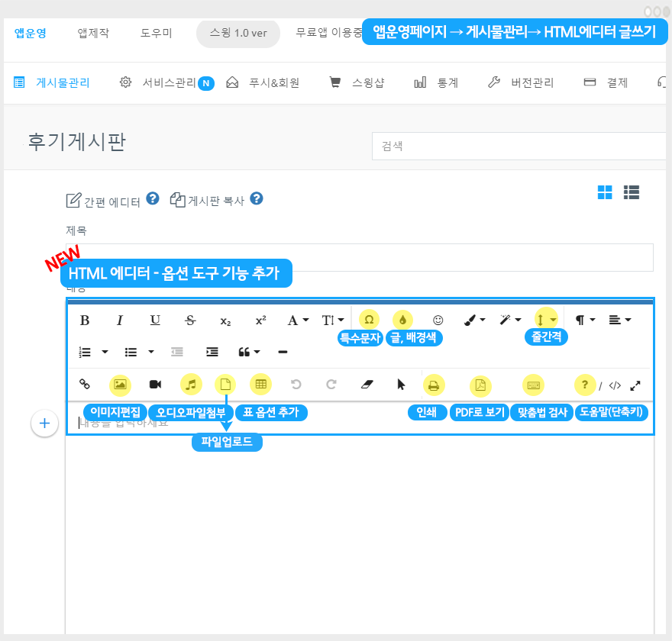The height and width of the screenshot is (641, 672).
Task: Toggle underline formatting
Action: click(x=155, y=320)
